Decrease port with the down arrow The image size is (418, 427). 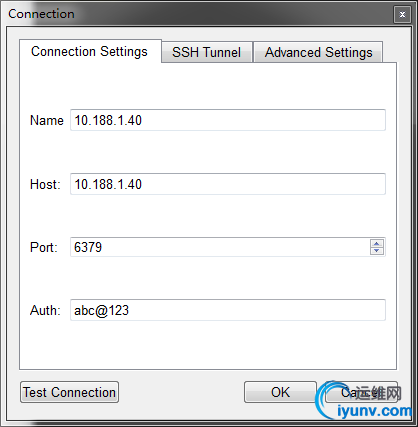[377, 251]
